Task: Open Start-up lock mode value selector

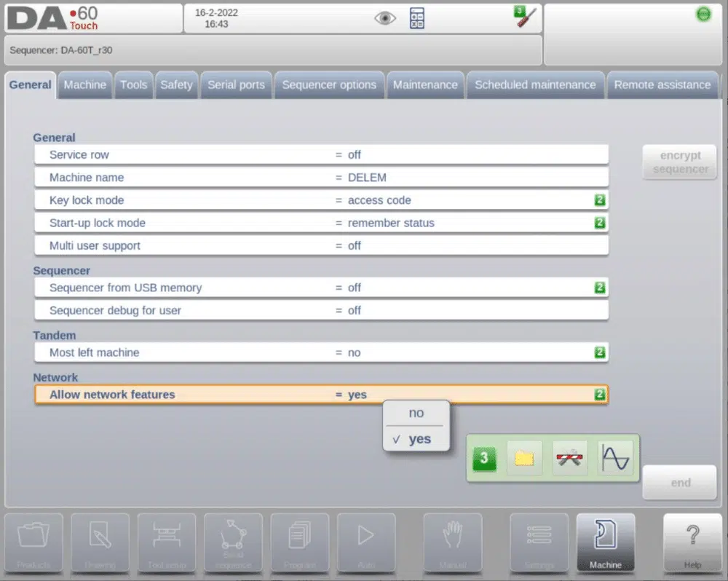Action: coord(321,223)
